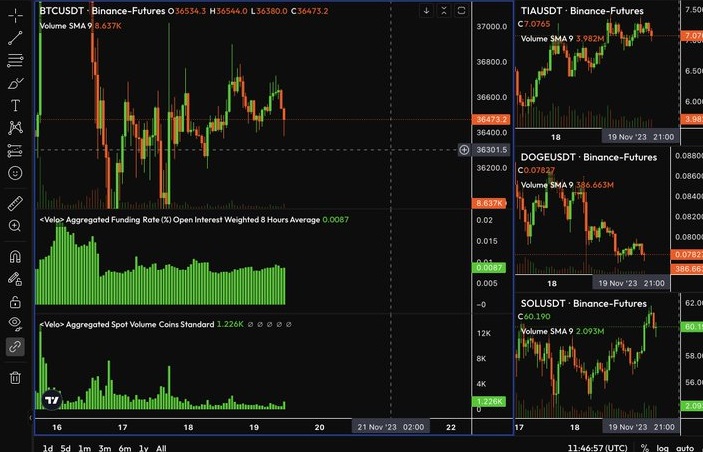Activate the zoom in tool
This screenshot has height=452, width=703.
(x=15, y=226)
